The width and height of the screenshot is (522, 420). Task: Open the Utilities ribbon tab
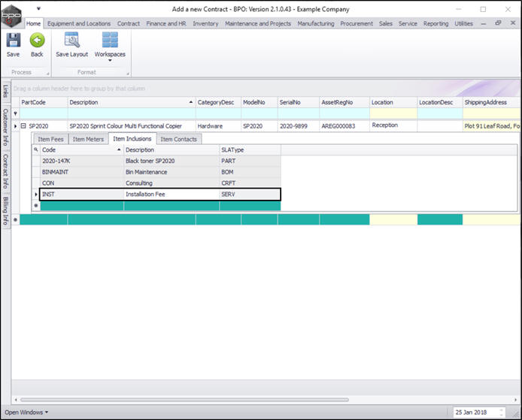pyautogui.click(x=464, y=23)
